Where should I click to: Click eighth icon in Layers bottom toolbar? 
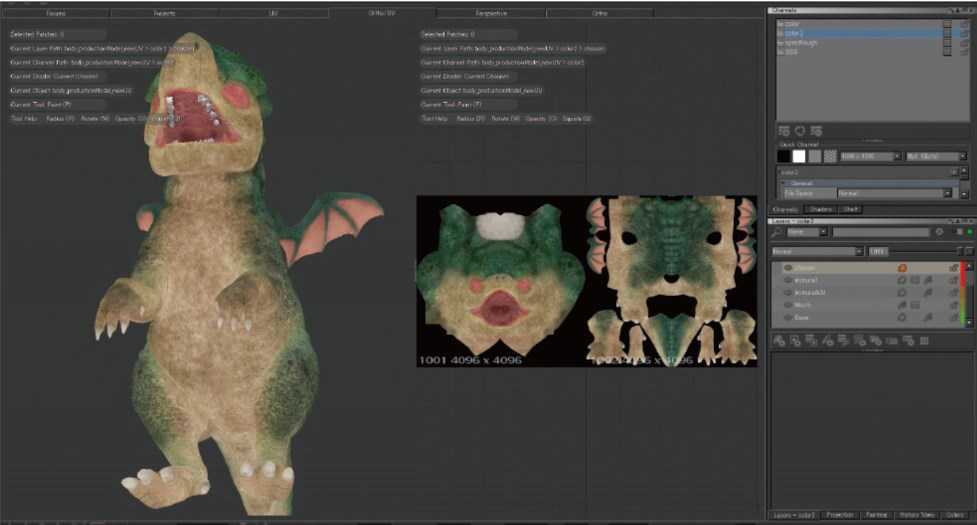(892, 341)
